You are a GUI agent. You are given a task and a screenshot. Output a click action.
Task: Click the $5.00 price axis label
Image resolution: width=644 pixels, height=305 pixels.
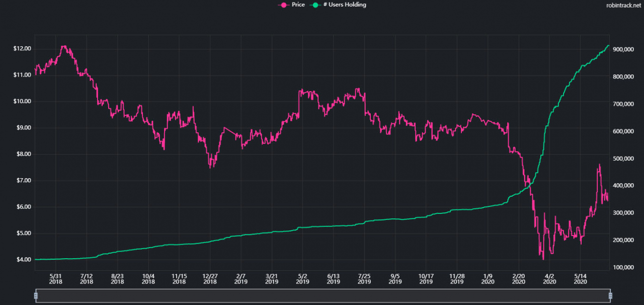24,234
